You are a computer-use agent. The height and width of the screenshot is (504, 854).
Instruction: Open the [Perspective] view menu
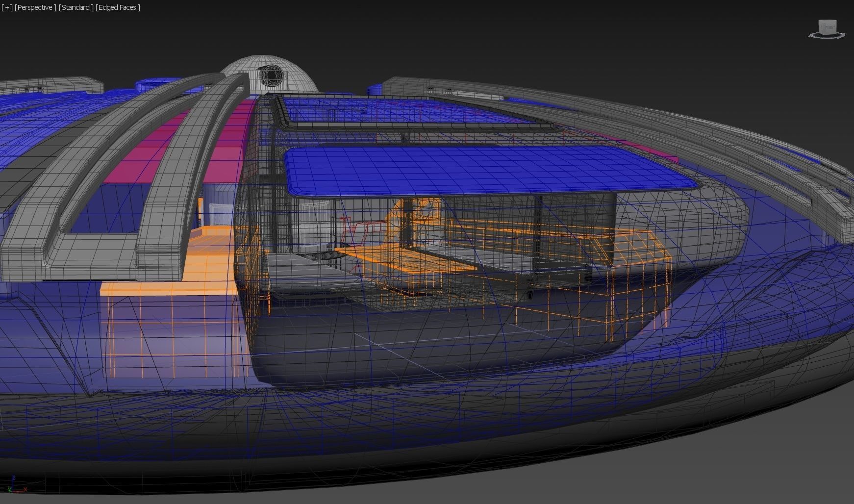35,7
